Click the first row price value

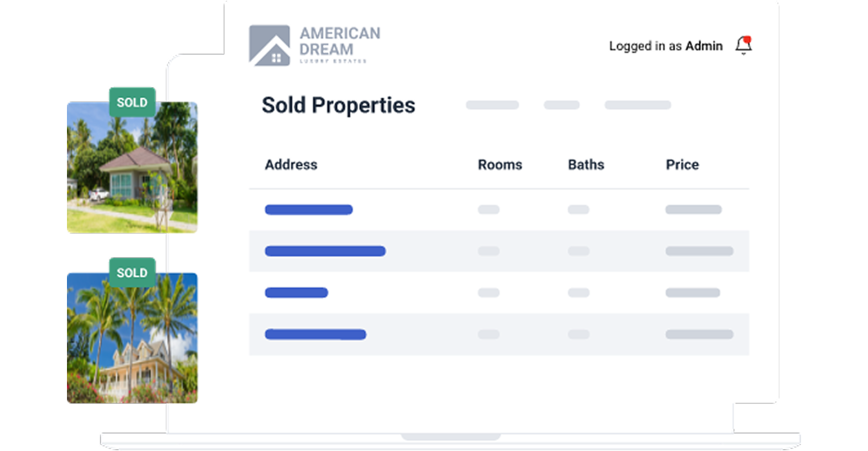[x=693, y=209]
